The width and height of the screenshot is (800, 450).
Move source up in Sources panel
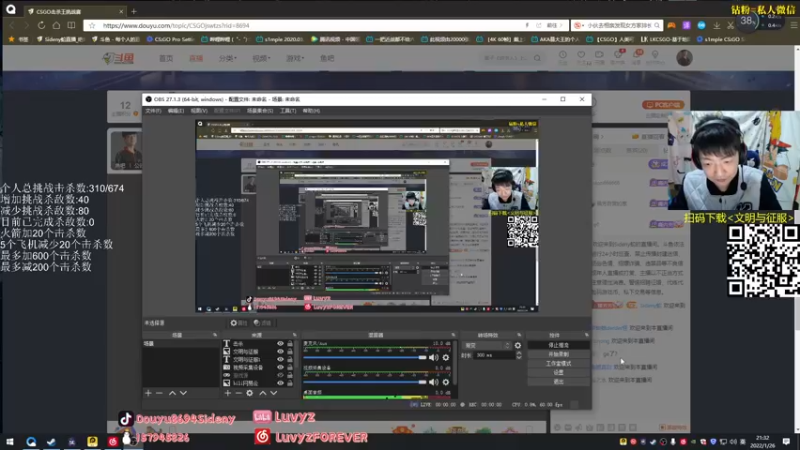tap(263, 393)
